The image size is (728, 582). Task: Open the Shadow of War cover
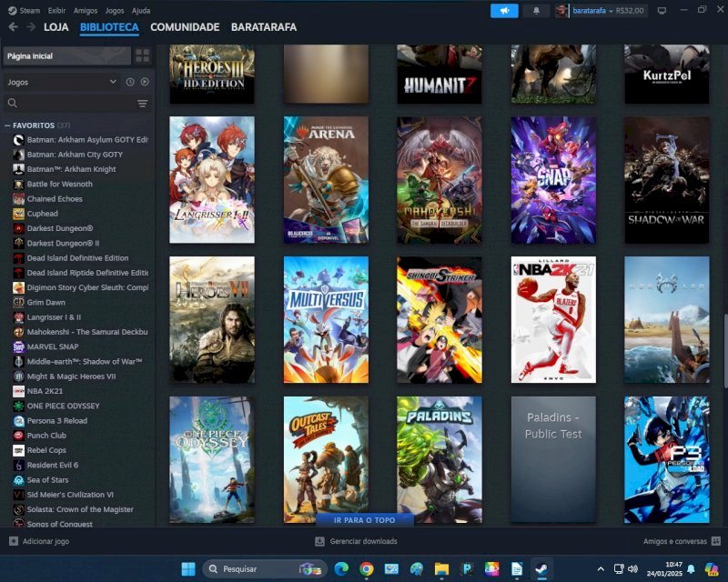click(x=667, y=180)
